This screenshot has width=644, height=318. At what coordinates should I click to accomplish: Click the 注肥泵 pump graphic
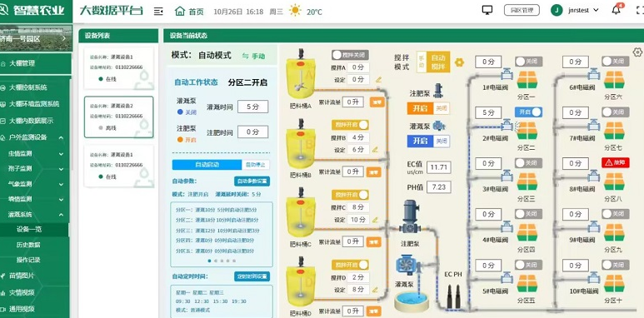[410, 218]
